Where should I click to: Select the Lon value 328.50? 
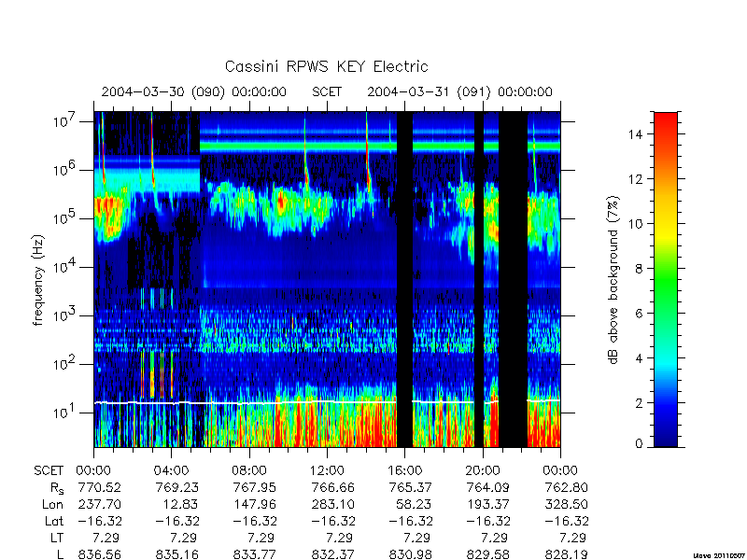pyautogui.click(x=566, y=504)
